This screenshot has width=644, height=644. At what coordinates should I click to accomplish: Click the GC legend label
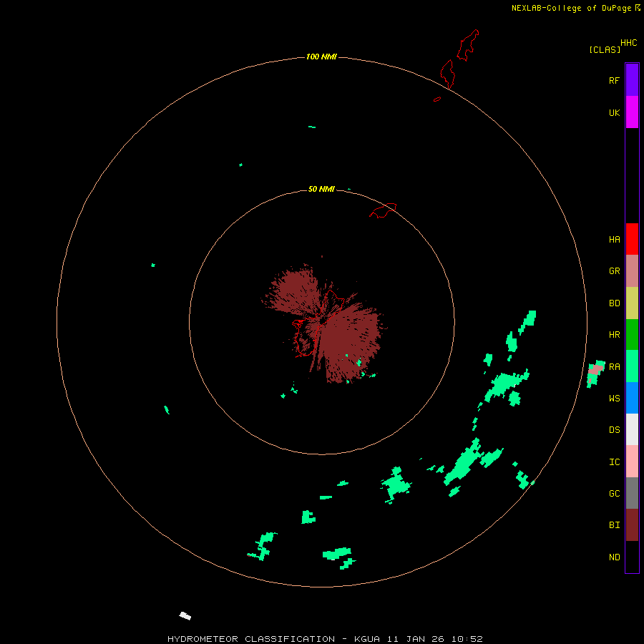[x=614, y=494]
